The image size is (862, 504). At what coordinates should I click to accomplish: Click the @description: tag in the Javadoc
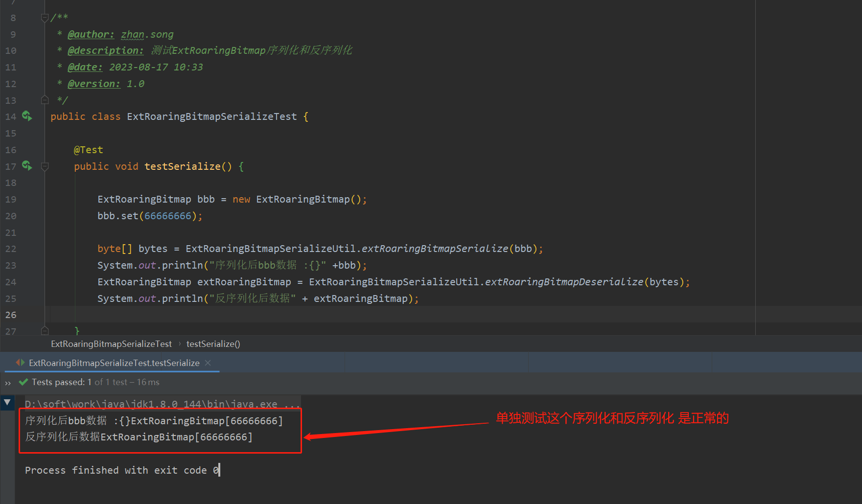point(106,50)
